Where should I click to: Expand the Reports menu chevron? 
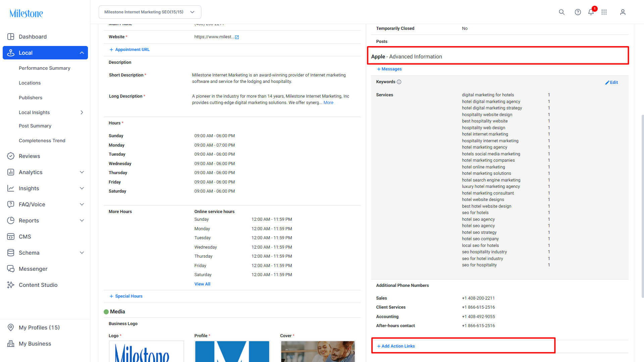tap(82, 220)
